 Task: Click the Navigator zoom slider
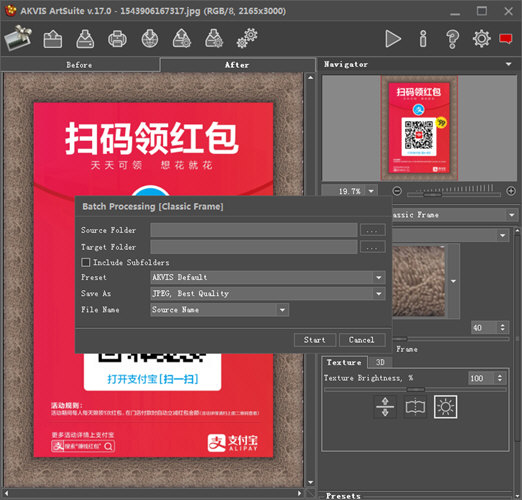click(454, 194)
